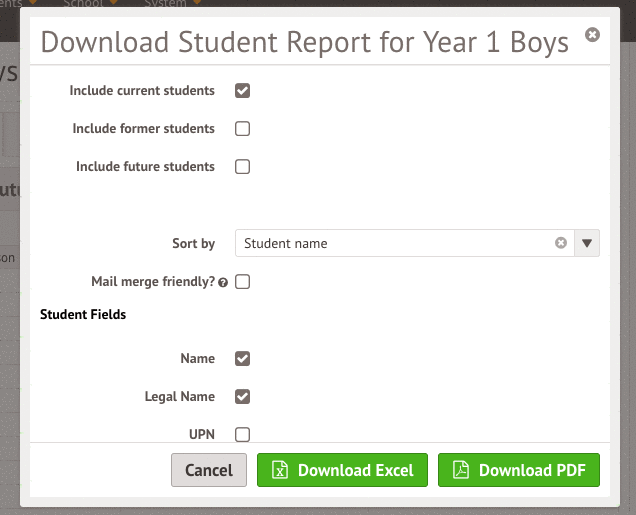Click the Mail merge friendly help icon
636x515 pixels.
pyautogui.click(x=223, y=283)
